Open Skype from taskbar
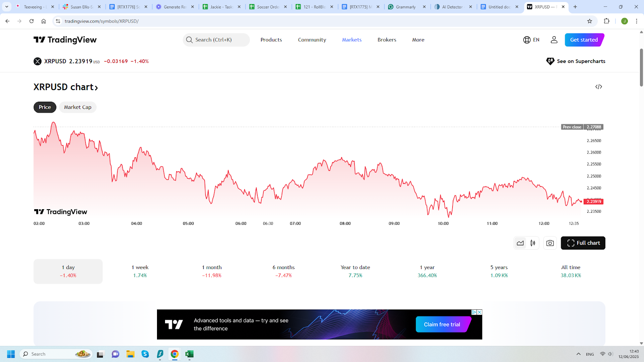Image resolution: width=644 pixels, height=362 pixels. pos(145,354)
